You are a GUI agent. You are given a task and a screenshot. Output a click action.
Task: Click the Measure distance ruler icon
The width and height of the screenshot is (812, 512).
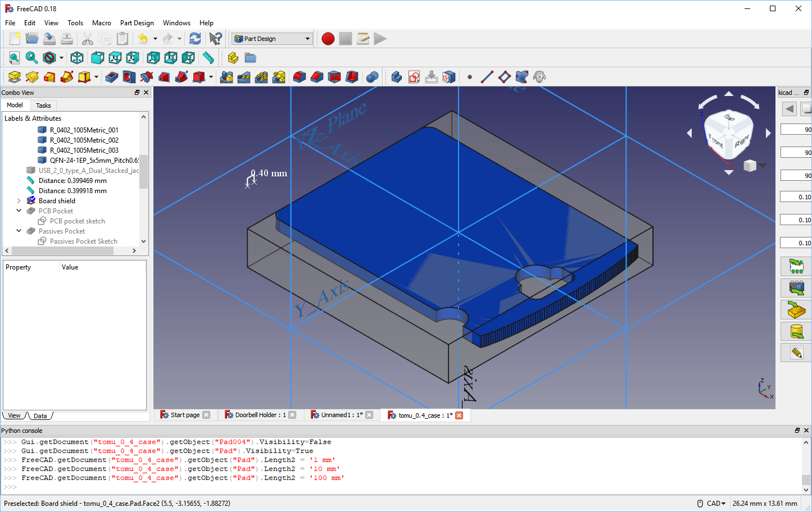(x=208, y=58)
